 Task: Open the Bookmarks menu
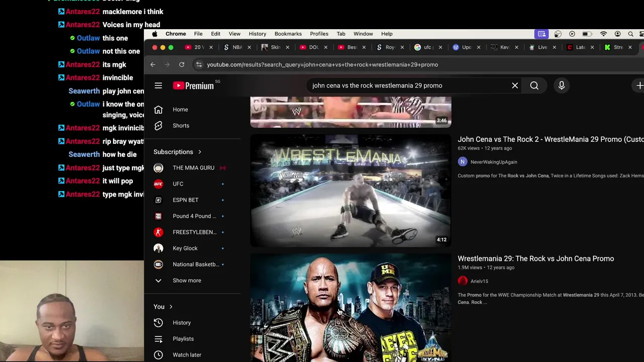point(288,34)
